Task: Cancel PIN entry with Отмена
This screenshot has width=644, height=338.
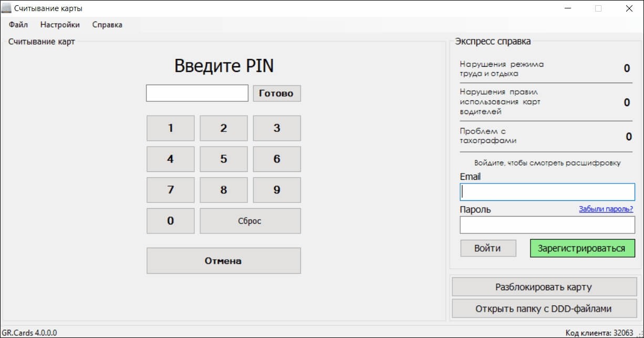Action: 223,261
